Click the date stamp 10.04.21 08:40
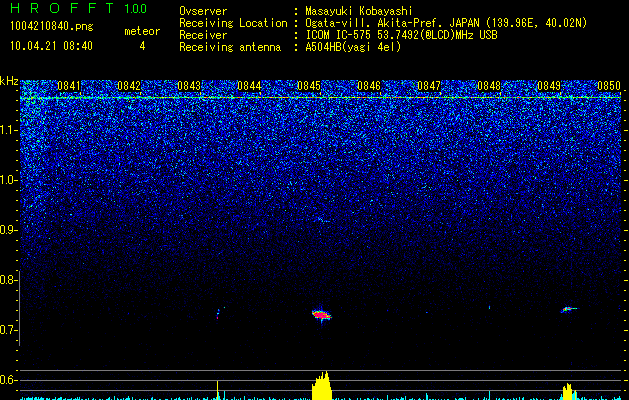 [x=51, y=46]
